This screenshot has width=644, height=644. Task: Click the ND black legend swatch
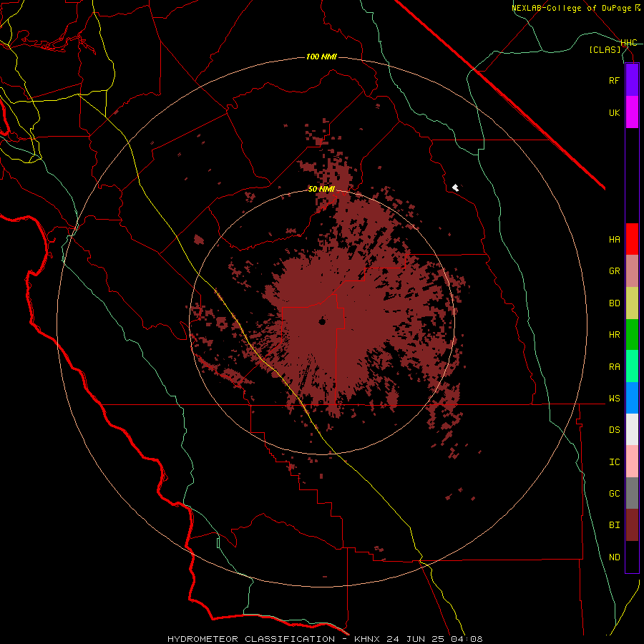coord(632,557)
